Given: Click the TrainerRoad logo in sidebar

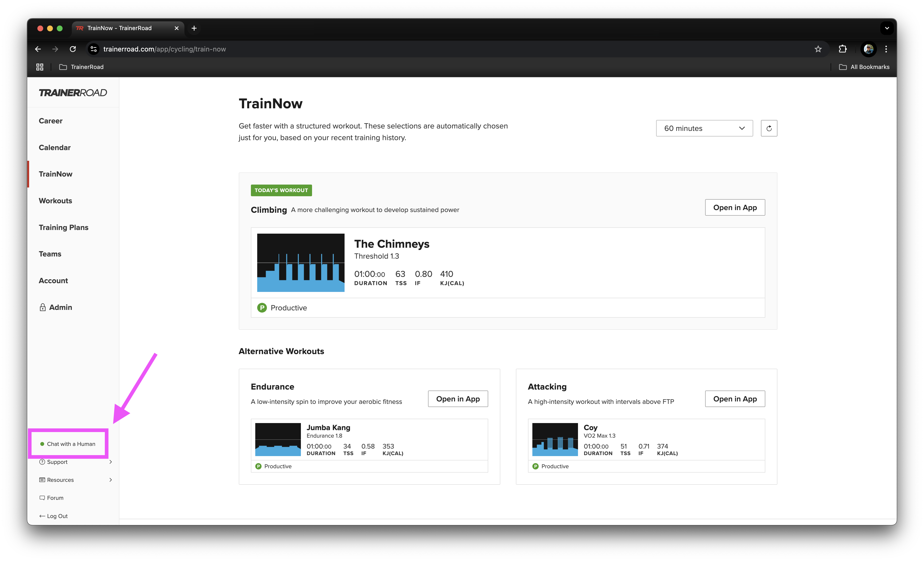Looking at the screenshot, I should (73, 93).
